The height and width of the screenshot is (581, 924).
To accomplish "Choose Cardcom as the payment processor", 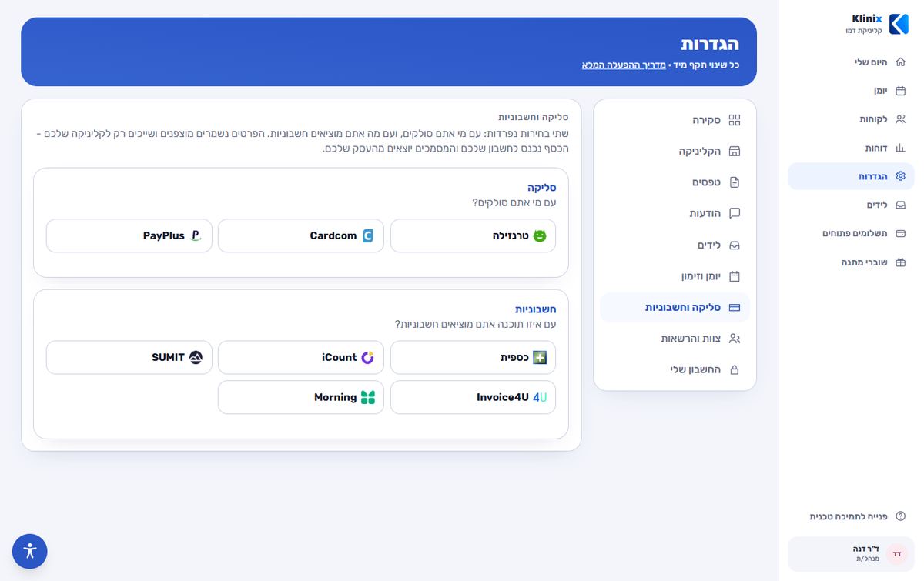I will [x=301, y=235].
